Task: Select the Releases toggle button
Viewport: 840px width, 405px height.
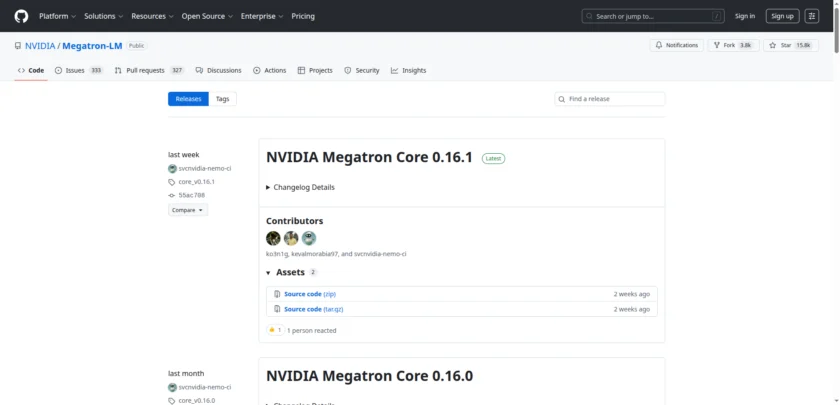Action: click(188, 99)
